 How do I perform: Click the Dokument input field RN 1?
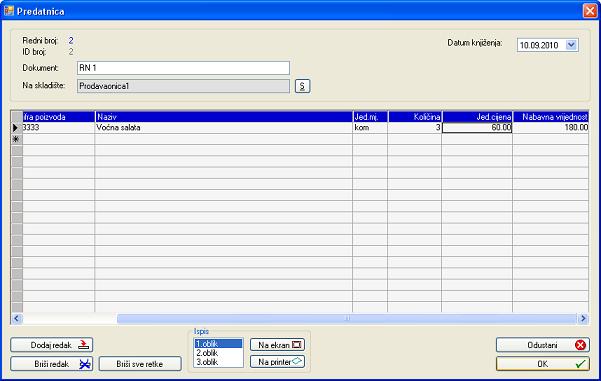pyautogui.click(x=183, y=68)
